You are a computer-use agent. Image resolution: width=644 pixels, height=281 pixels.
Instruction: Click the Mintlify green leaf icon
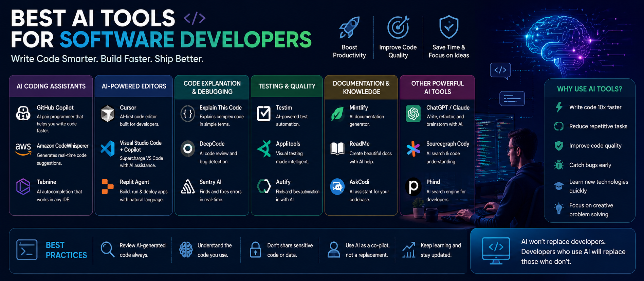(337, 114)
